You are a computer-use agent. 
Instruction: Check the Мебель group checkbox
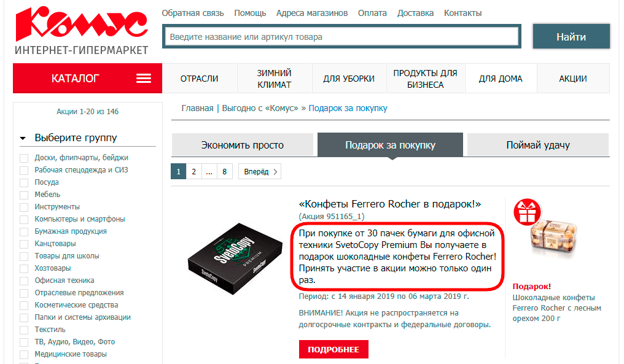click(x=24, y=195)
